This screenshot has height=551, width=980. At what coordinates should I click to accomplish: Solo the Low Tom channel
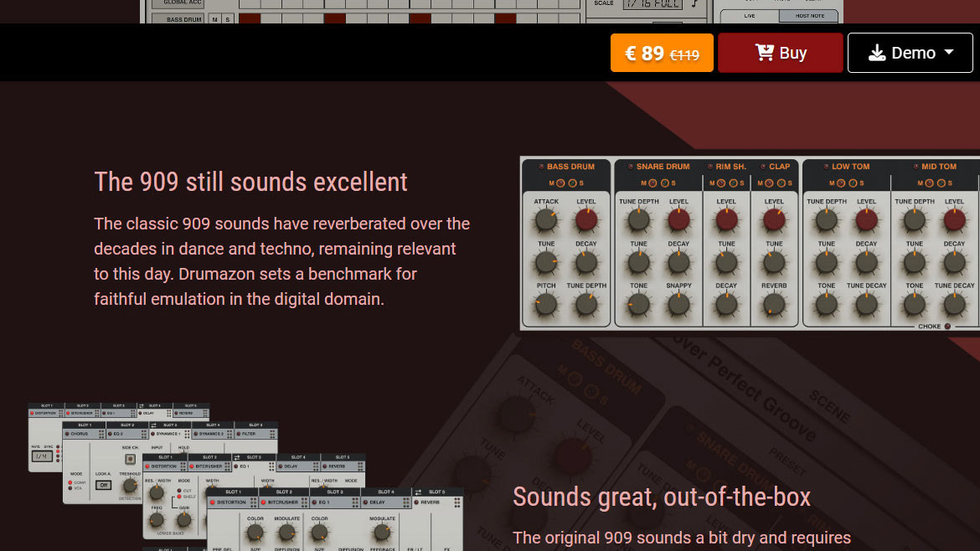click(x=853, y=183)
